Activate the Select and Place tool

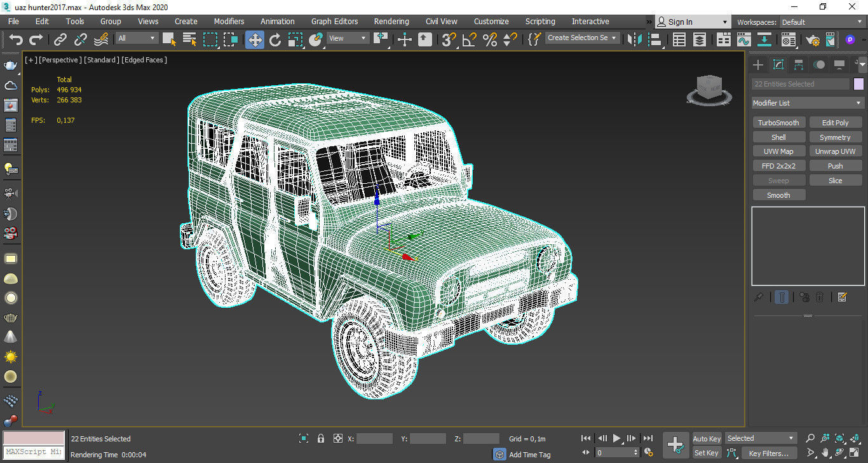point(316,39)
